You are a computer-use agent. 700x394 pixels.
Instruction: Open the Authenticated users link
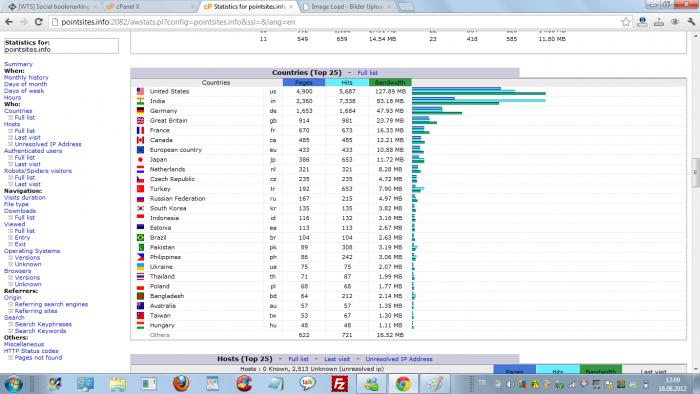click(x=33, y=151)
